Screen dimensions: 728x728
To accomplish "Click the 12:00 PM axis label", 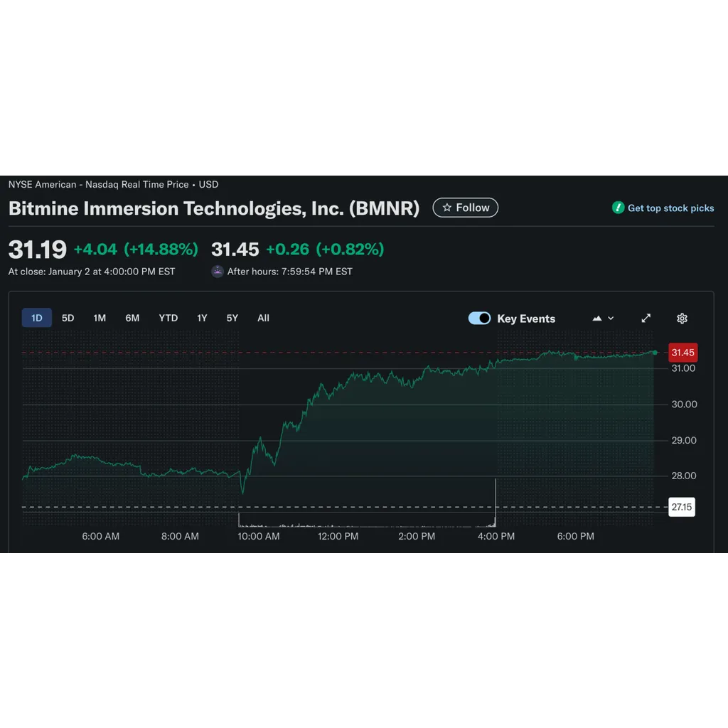I will coord(338,536).
